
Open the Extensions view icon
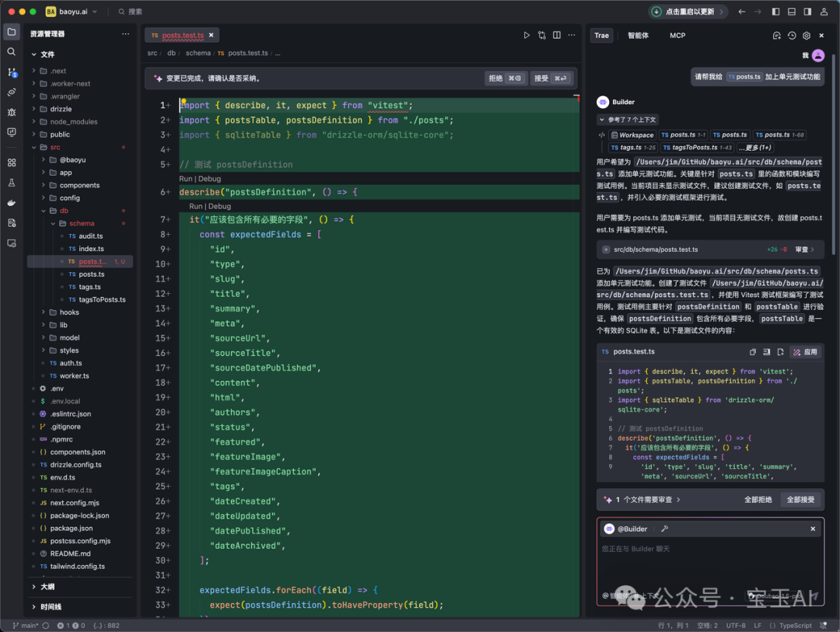pos(11,162)
